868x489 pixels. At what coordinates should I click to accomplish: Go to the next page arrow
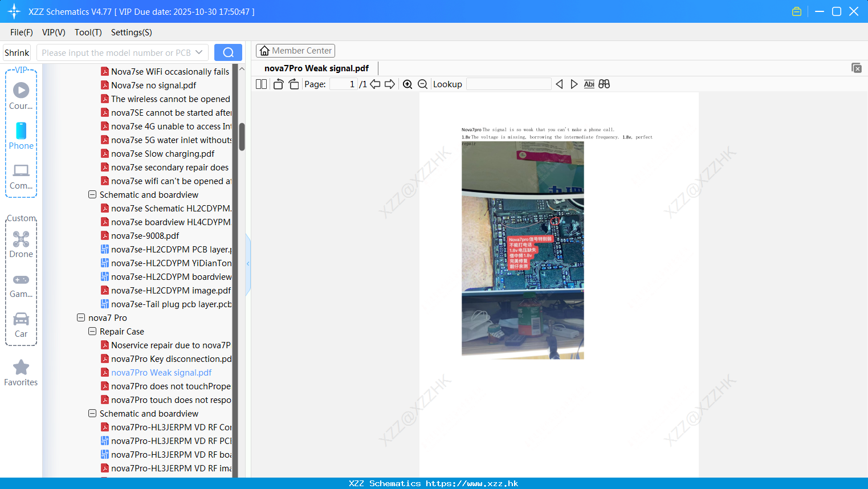pyautogui.click(x=390, y=84)
